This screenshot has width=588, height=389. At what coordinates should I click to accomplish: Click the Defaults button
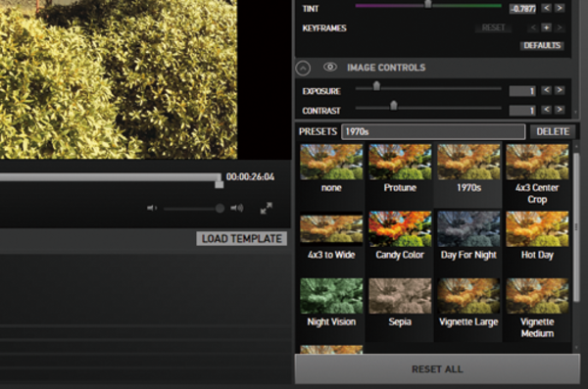(x=542, y=45)
